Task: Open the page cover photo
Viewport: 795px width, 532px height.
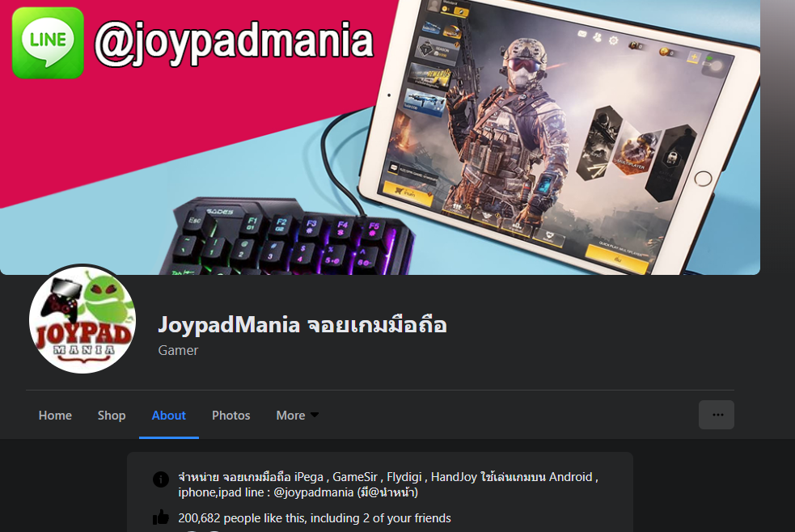Action: point(380,137)
